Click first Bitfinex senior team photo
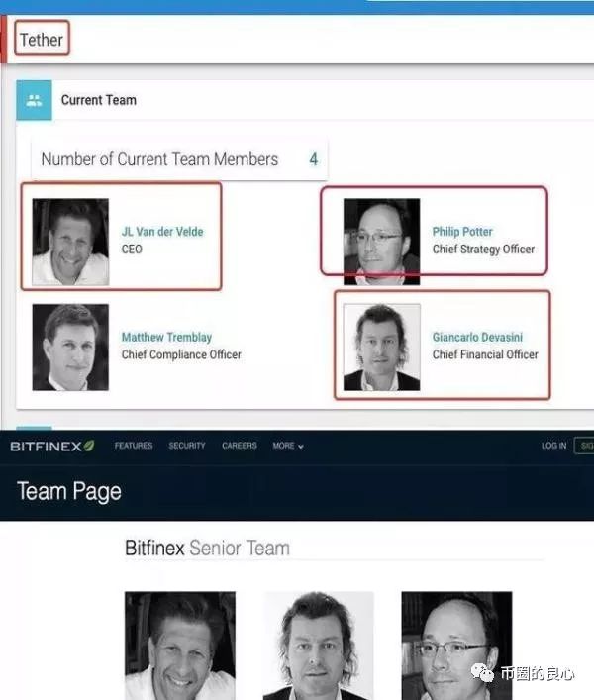 (180, 646)
